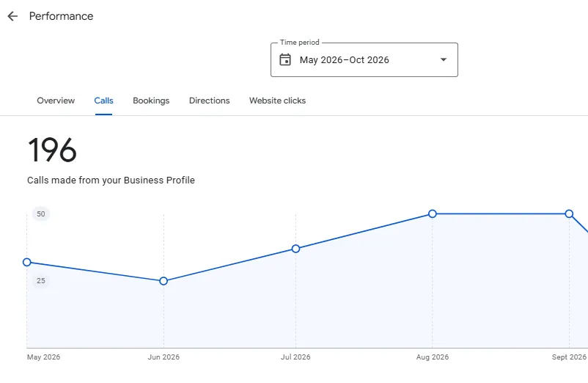Select the Calls tab
Image resolution: width=588 pixels, height=383 pixels.
click(103, 101)
